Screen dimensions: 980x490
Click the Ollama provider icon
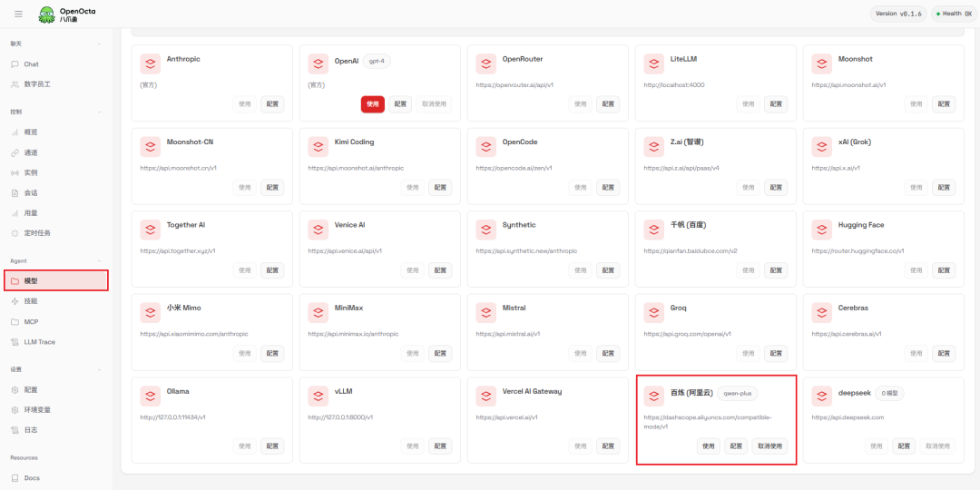tap(150, 396)
